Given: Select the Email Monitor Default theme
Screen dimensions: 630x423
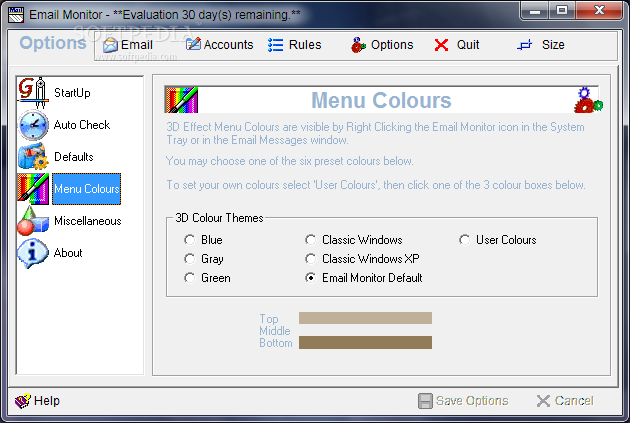Looking at the screenshot, I should [310, 278].
